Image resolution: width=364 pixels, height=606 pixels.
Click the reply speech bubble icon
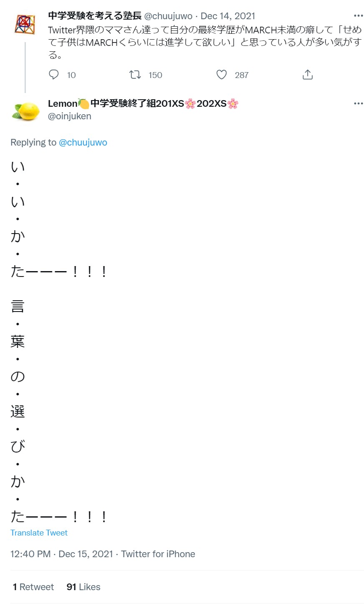click(54, 75)
